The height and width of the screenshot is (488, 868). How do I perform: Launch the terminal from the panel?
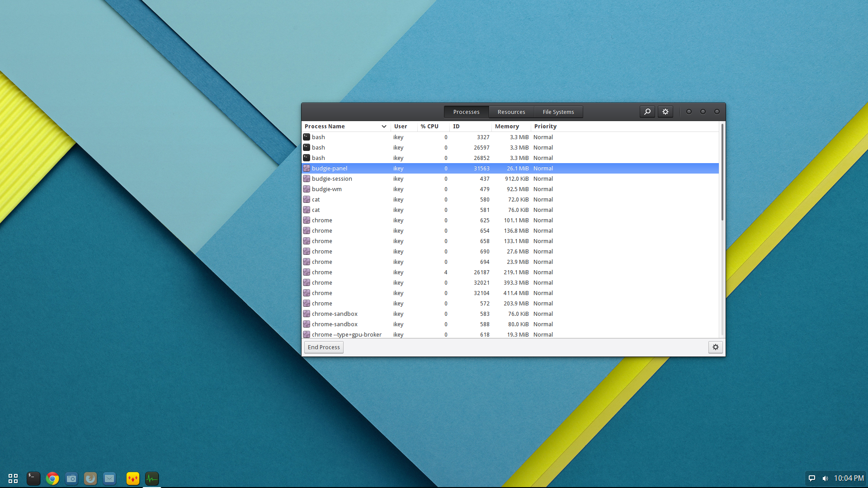point(33,479)
